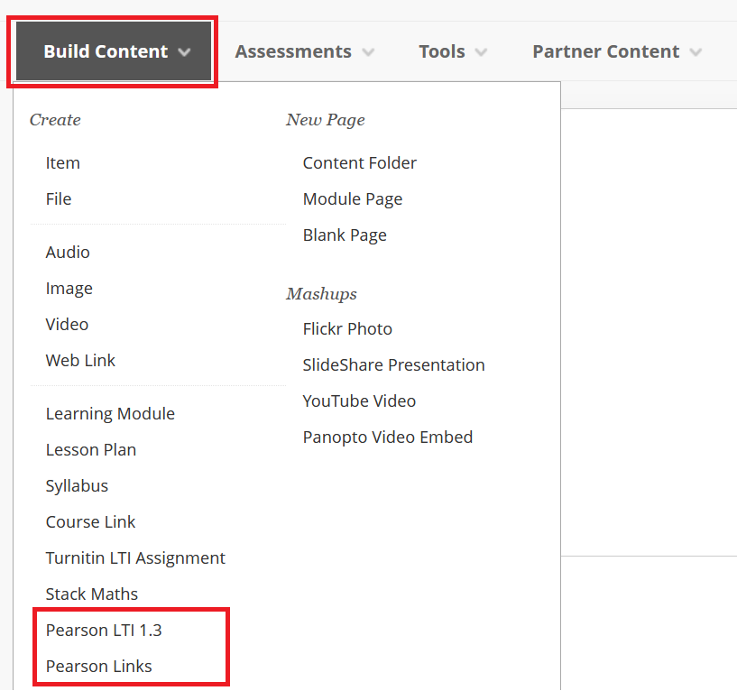The image size is (737, 700).
Task: Open Pearson Links
Action: pos(99,667)
